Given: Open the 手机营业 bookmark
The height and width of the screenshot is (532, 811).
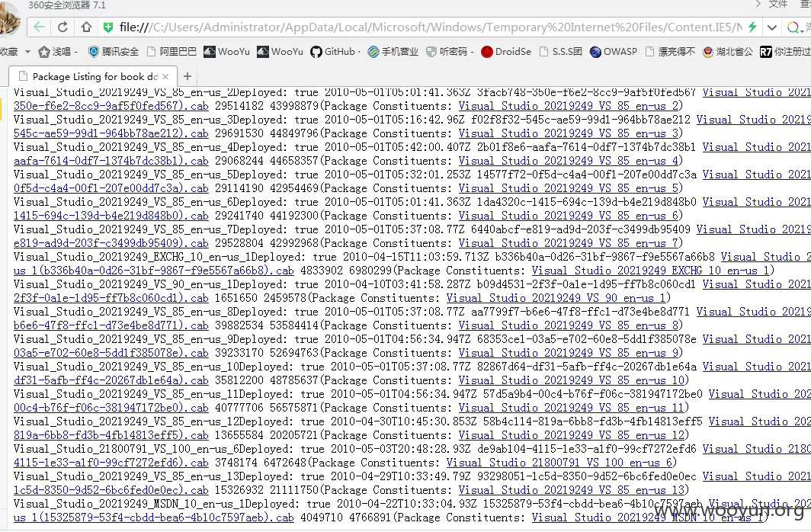Looking at the screenshot, I should [393, 52].
